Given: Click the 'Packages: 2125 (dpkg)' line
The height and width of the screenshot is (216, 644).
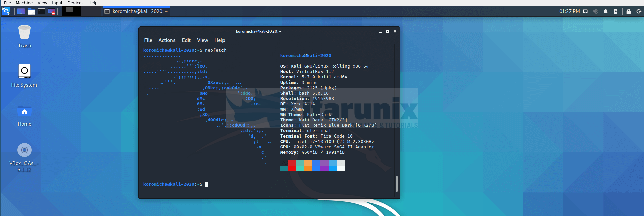Looking at the screenshot, I should (308, 88).
